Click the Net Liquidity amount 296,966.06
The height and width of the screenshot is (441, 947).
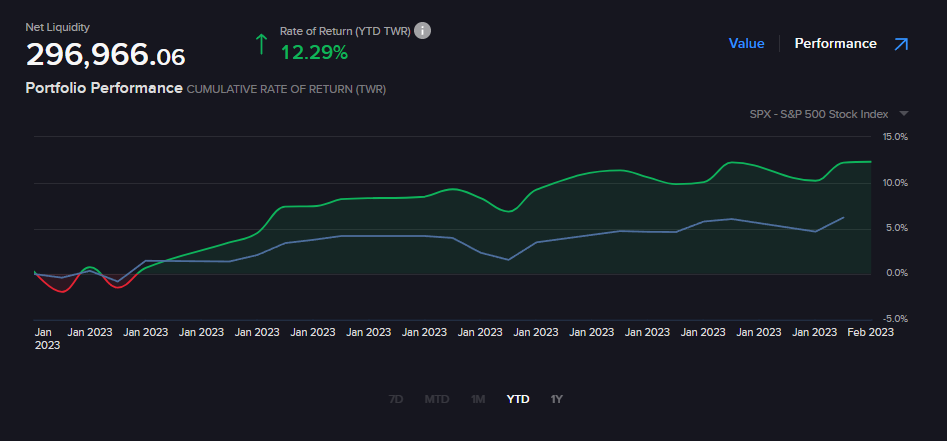coord(105,54)
